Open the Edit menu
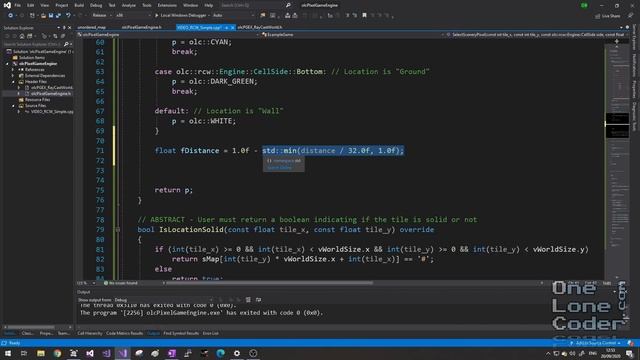Image resolution: width=640 pixels, height=360 pixels. [x=31, y=5]
